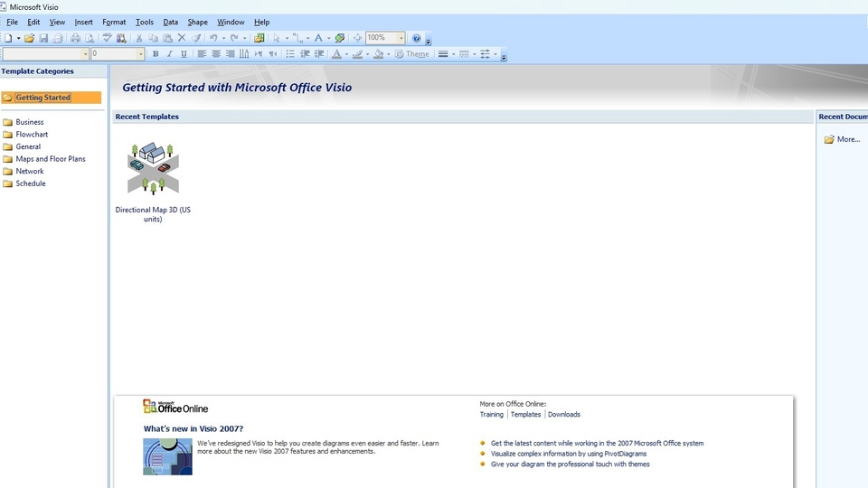Click the font color button
The height and width of the screenshot is (488, 868).
coord(335,54)
